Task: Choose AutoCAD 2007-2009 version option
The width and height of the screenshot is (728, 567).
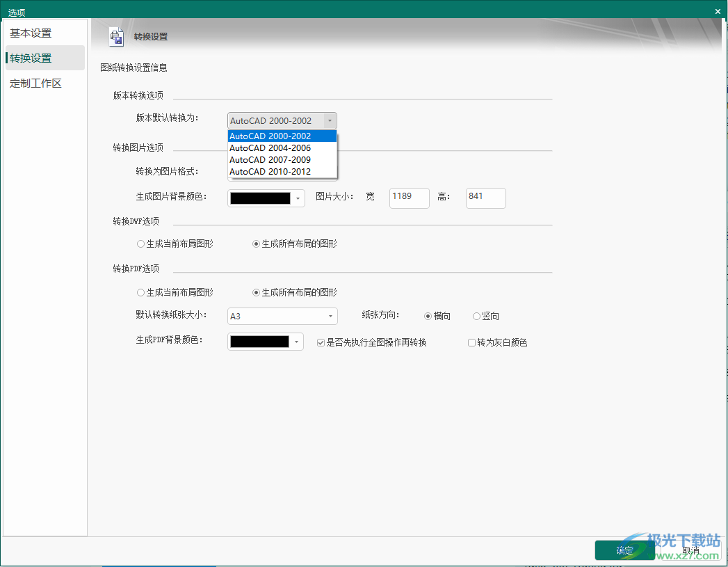Action: tap(282, 160)
